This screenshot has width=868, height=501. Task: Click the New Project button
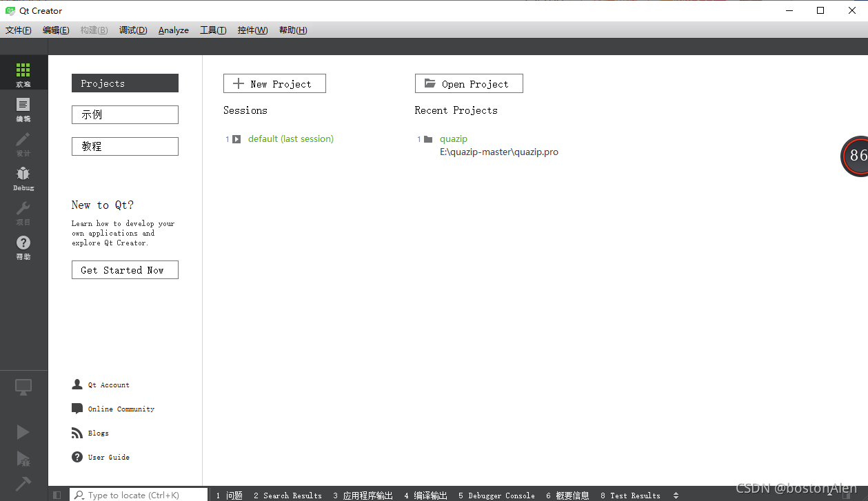(274, 83)
